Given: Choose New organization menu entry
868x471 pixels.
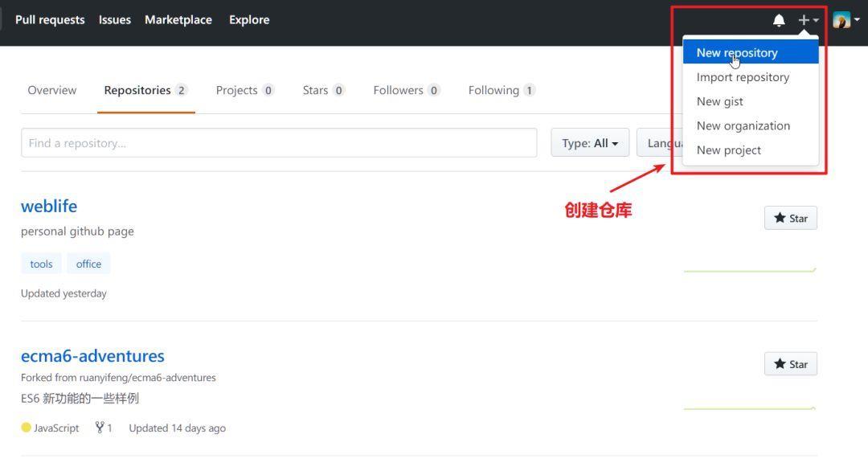Looking at the screenshot, I should point(751,125).
